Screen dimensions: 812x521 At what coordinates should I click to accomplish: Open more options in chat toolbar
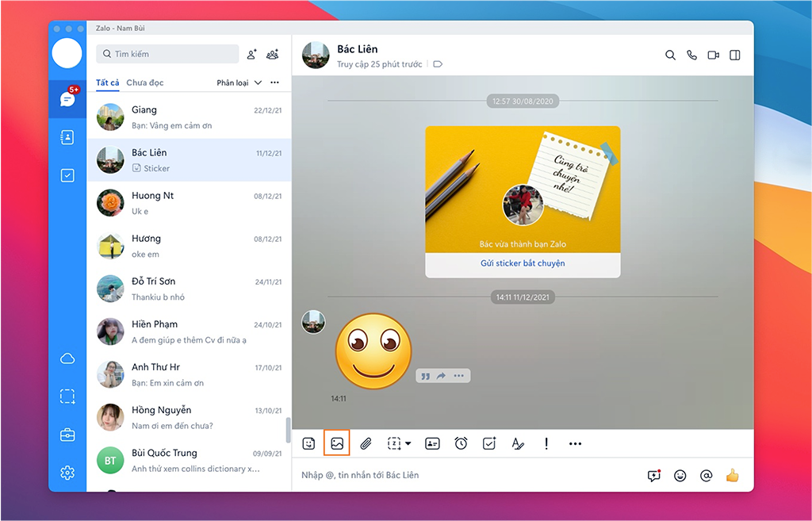pos(575,444)
